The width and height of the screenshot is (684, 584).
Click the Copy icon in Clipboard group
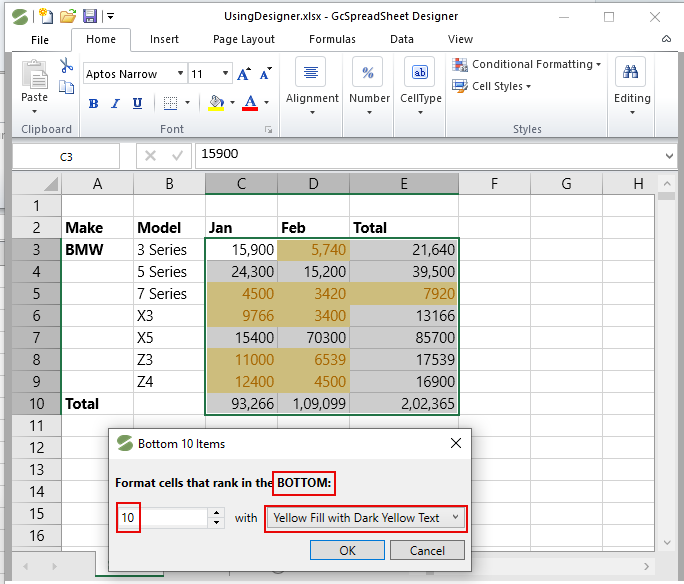(66, 87)
